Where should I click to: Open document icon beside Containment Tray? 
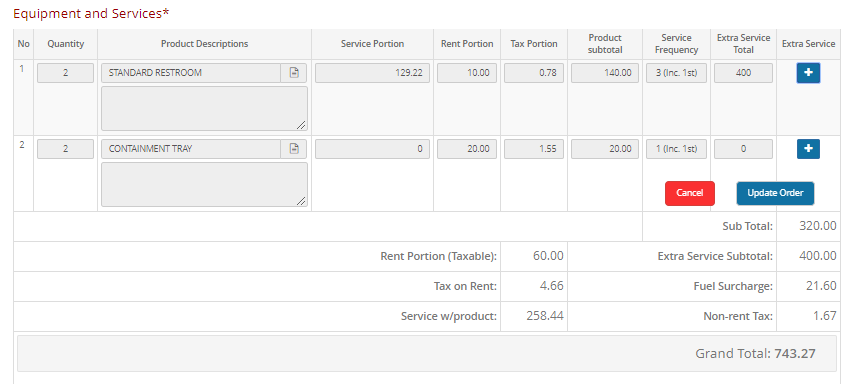tap(294, 149)
